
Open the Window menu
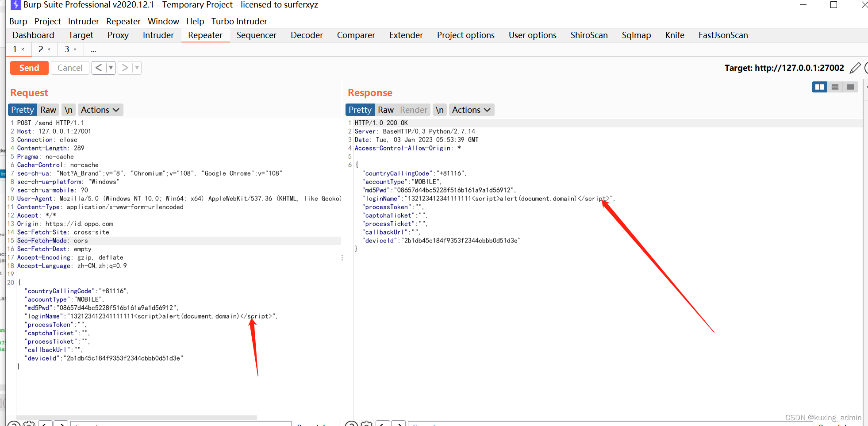pos(163,21)
